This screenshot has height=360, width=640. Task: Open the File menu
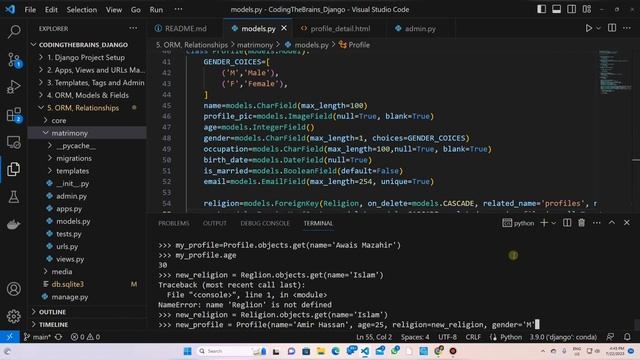[x=30, y=9]
